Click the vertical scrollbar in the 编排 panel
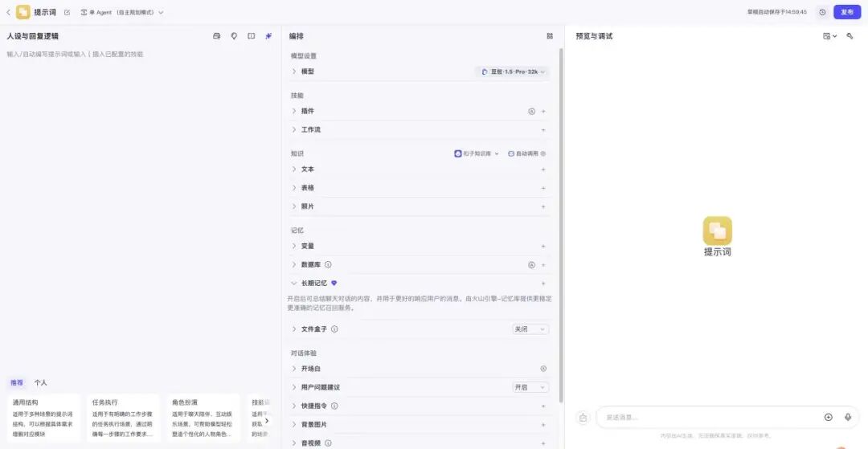 [561, 225]
